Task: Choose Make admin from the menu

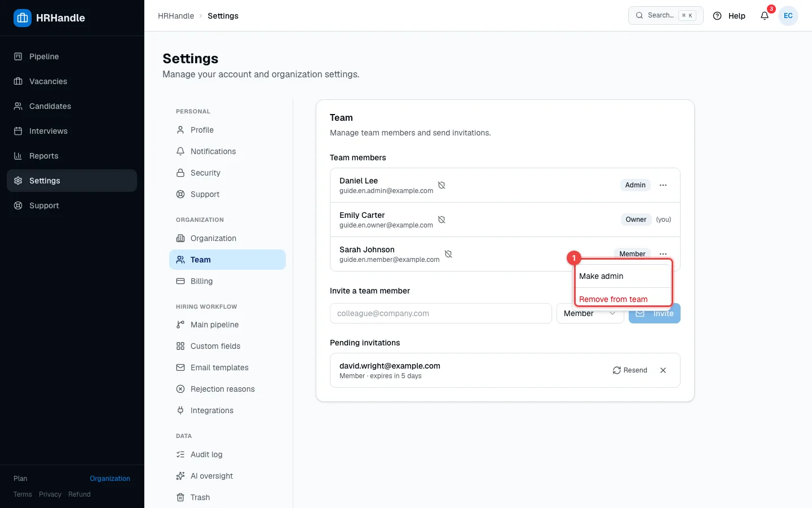Action: pyautogui.click(x=623, y=276)
